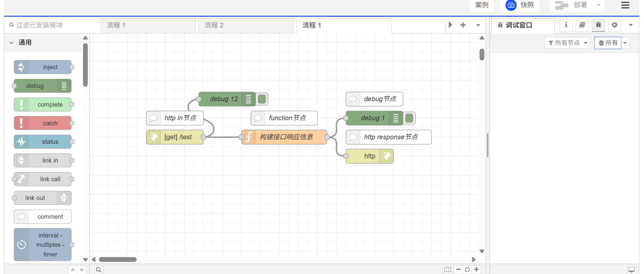
Task: Select the link in palette node
Action: click(x=43, y=160)
